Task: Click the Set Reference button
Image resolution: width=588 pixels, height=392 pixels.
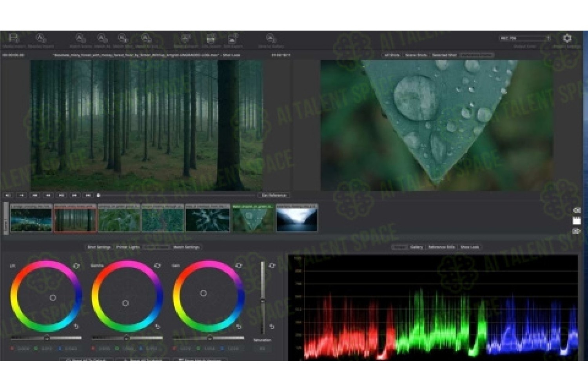Action: (x=274, y=195)
